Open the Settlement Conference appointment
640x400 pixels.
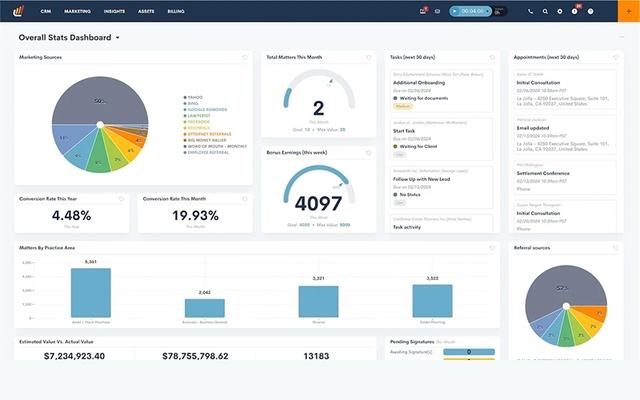543,171
